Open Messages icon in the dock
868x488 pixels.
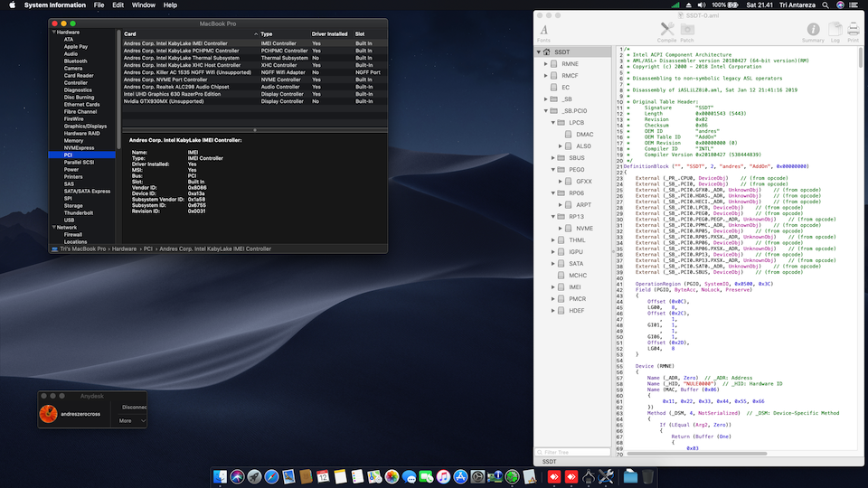(409, 476)
